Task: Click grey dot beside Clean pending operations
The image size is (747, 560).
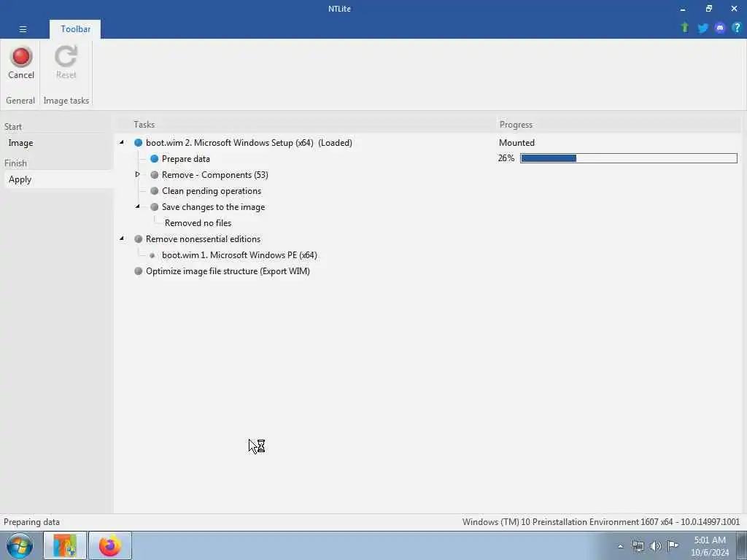Action: coord(155,191)
